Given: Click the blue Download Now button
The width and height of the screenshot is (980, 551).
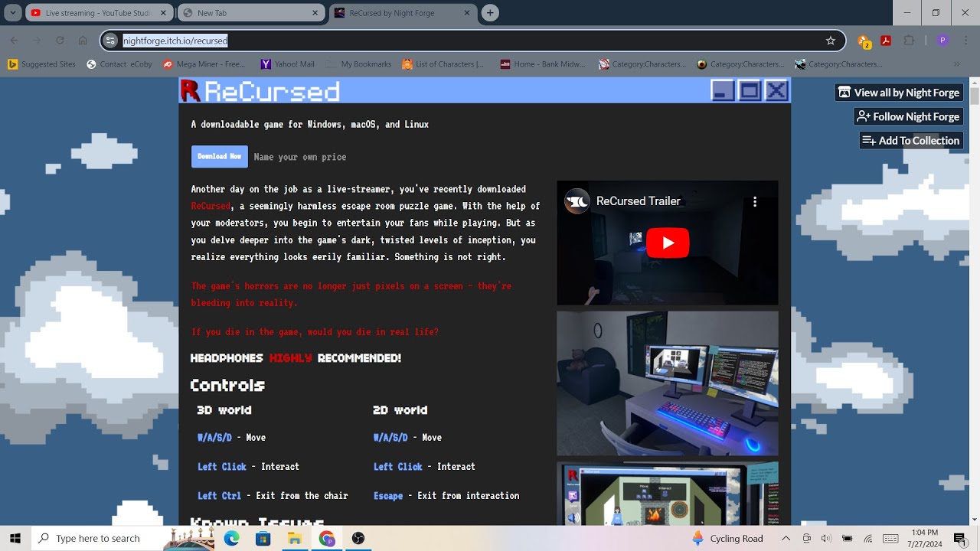Looking at the screenshot, I should [x=220, y=156].
